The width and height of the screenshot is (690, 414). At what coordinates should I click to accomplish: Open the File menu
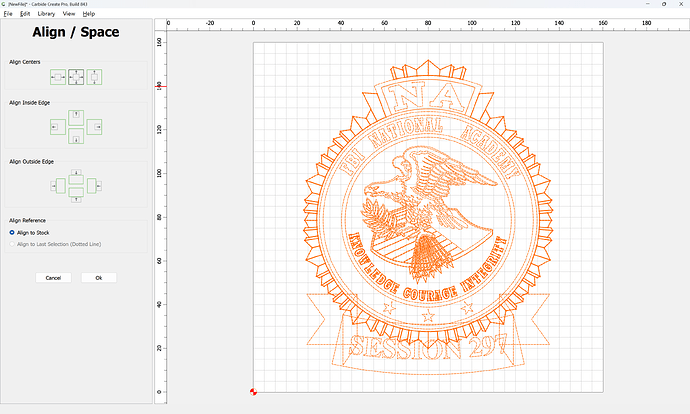pos(8,14)
